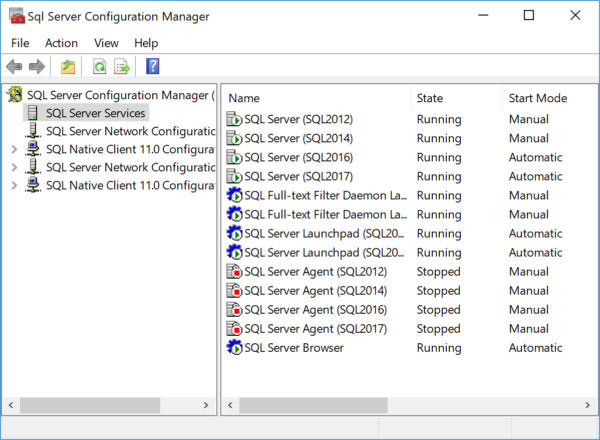Viewport: 600px width, 440px height.
Task: Click the right arrow of the services list scrollbar
Action: 587,405
